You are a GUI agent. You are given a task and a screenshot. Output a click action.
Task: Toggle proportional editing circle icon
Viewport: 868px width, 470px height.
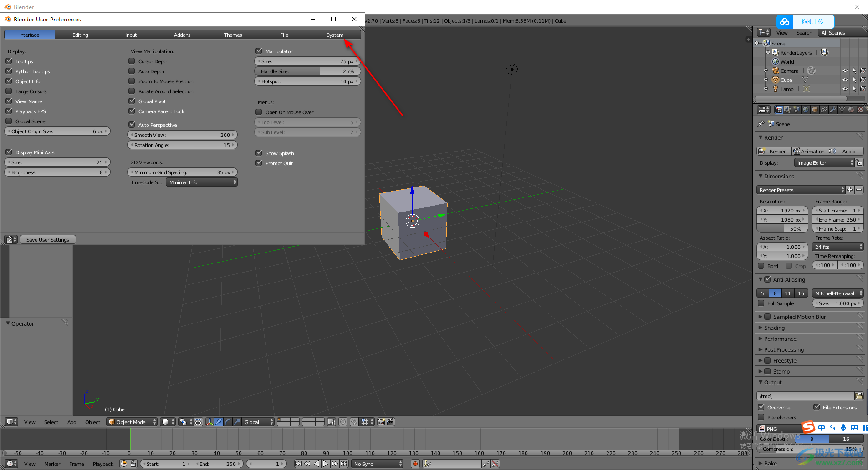tap(343, 422)
